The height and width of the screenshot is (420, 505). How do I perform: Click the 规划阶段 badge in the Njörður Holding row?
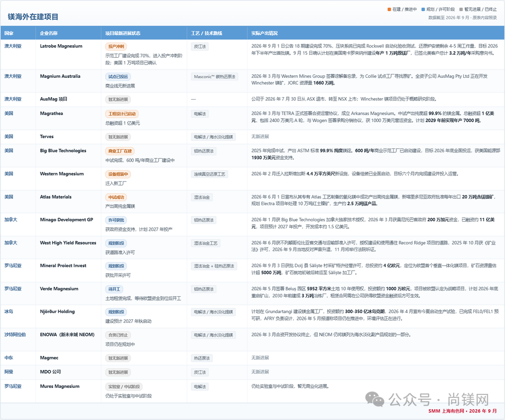[116, 312]
